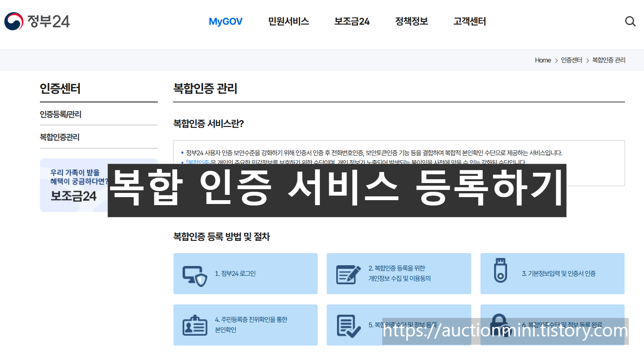Click the checklist icon for step 5
644x360 pixels.
348,326
